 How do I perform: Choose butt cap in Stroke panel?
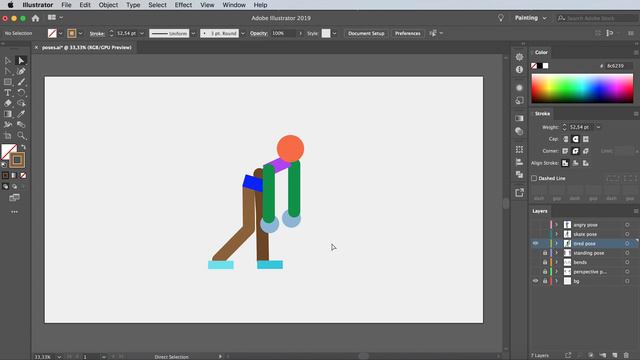pos(565,139)
